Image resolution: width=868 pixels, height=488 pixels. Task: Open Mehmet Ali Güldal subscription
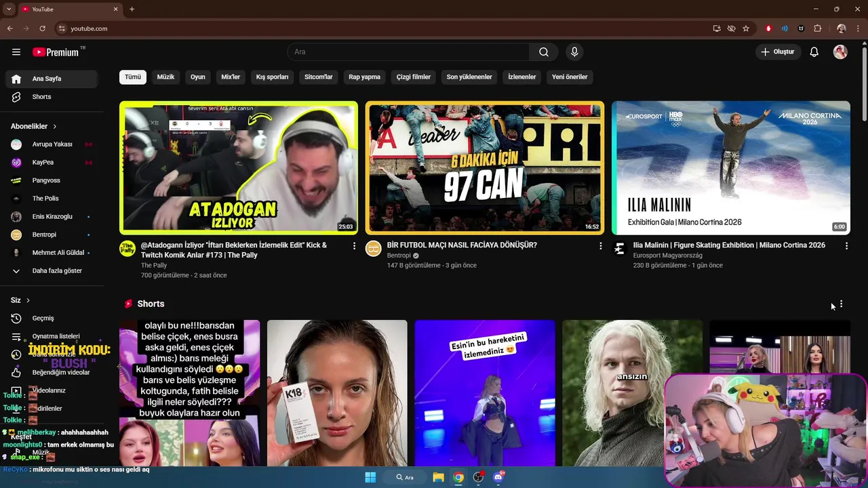click(x=52, y=253)
